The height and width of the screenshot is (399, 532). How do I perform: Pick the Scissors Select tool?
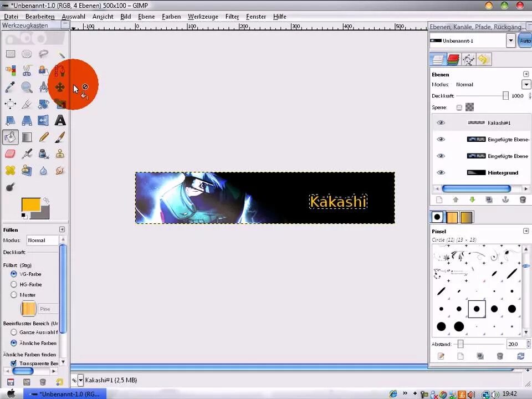tap(27, 70)
